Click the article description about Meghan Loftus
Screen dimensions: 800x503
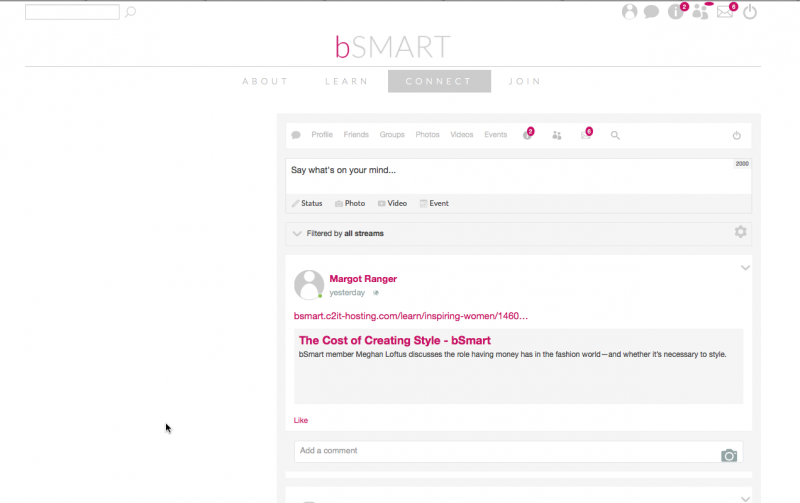click(x=512, y=354)
